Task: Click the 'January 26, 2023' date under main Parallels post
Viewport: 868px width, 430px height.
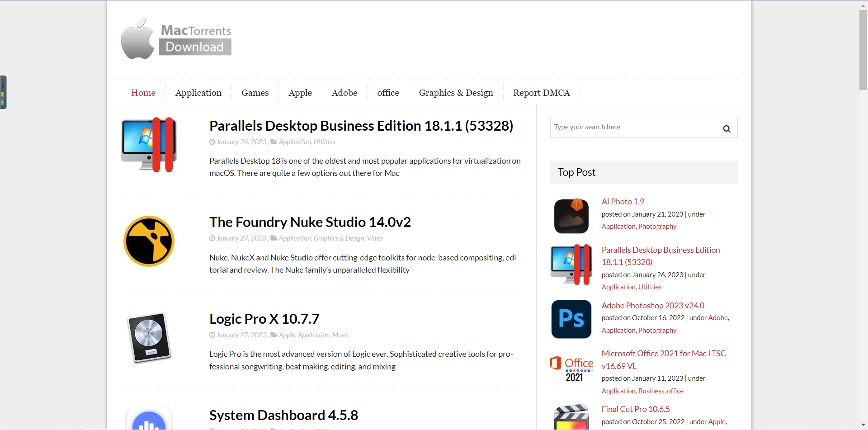Action: coord(241,142)
